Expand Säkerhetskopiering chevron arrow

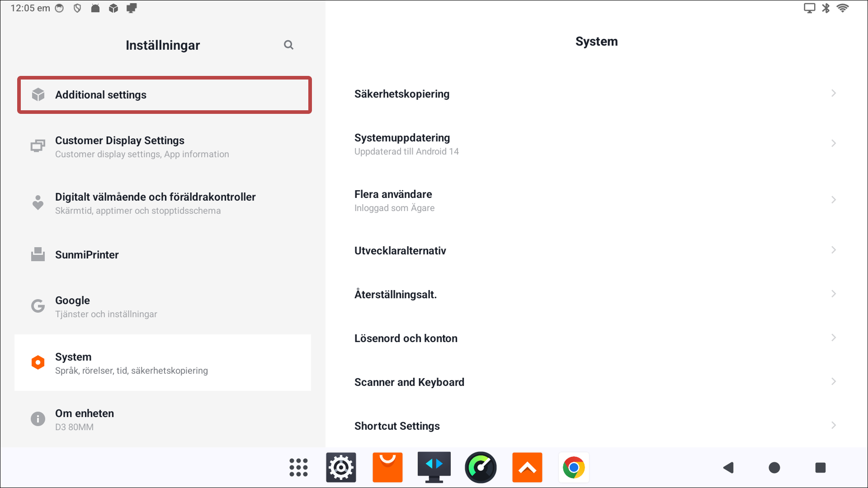click(x=834, y=94)
